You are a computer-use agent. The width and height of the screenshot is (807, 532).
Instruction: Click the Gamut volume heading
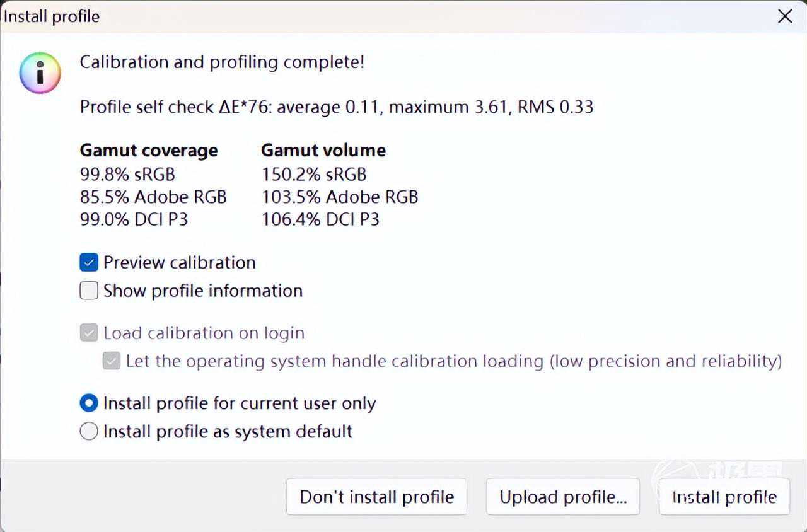323,151
